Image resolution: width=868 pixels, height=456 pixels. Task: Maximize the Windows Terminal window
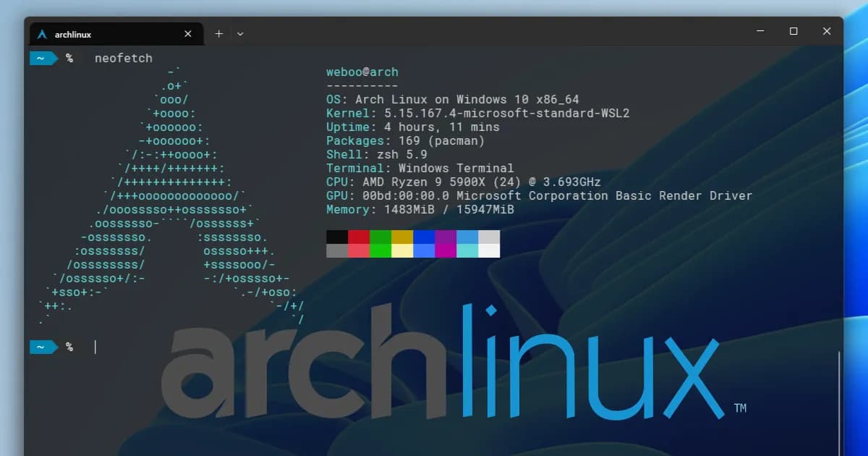click(793, 31)
